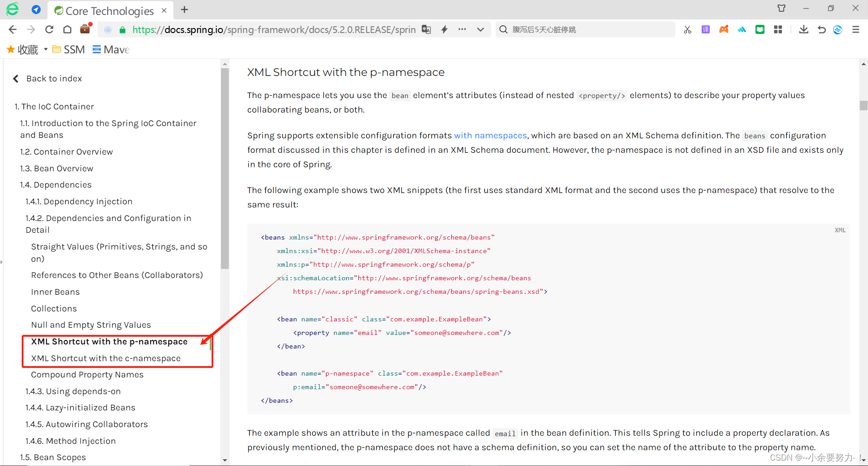Open 1.1 Introduction to Spring IoC Container
The image size is (868, 466).
tap(108, 129)
